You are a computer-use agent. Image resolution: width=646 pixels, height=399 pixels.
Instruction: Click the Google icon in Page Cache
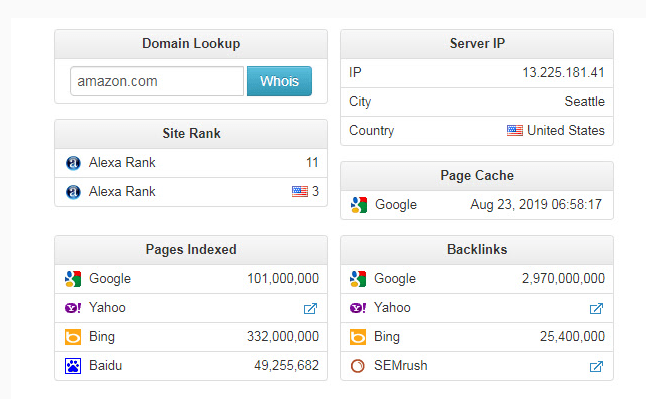click(359, 205)
